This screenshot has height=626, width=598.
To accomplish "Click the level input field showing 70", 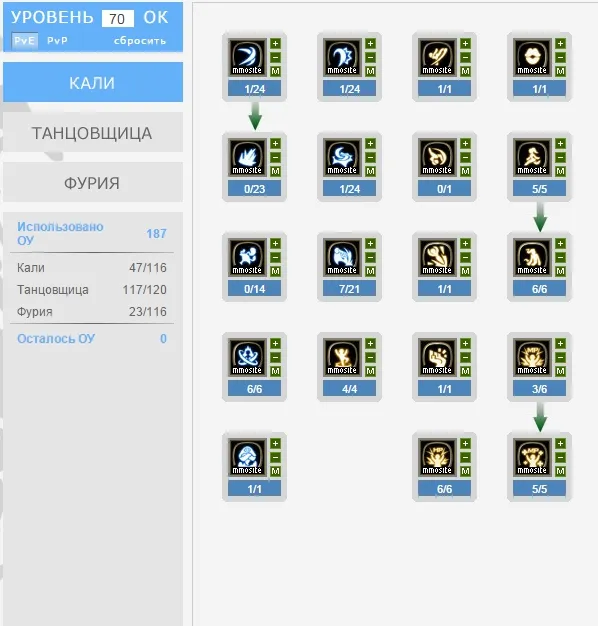I will coord(117,19).
